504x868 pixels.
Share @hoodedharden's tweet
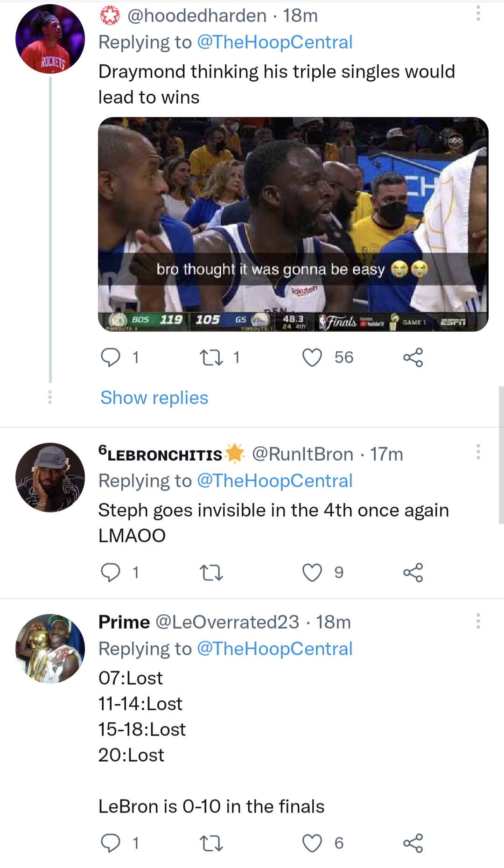pyautogui.click(x=413, y=357)
